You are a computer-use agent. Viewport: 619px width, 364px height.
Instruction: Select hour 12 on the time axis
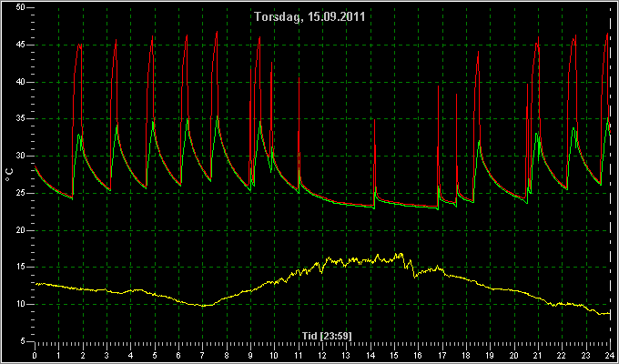point(322,355)
